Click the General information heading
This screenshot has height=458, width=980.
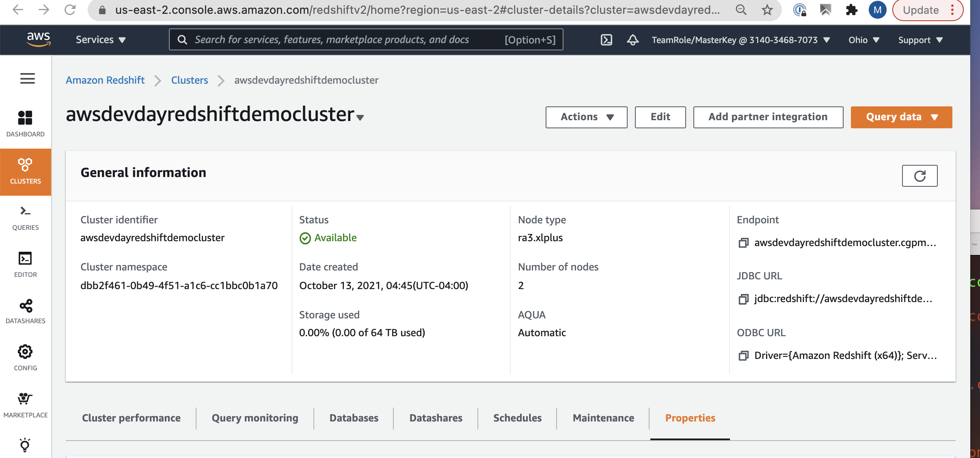click(x=143, y=173)
